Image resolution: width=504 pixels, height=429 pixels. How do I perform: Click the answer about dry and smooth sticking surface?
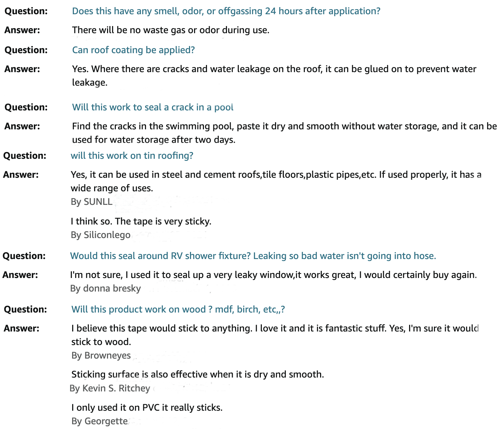197,374
